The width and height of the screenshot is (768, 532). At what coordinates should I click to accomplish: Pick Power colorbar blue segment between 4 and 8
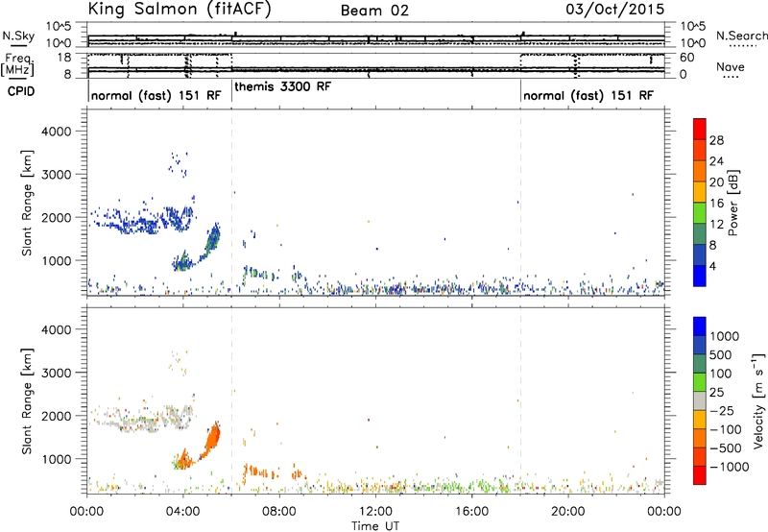[700, 255]
